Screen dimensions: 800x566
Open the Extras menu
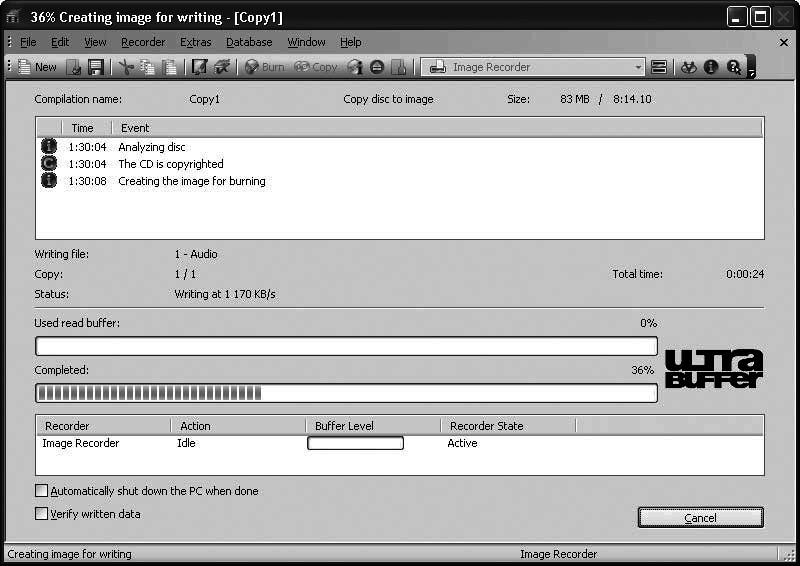pos(196,42)
